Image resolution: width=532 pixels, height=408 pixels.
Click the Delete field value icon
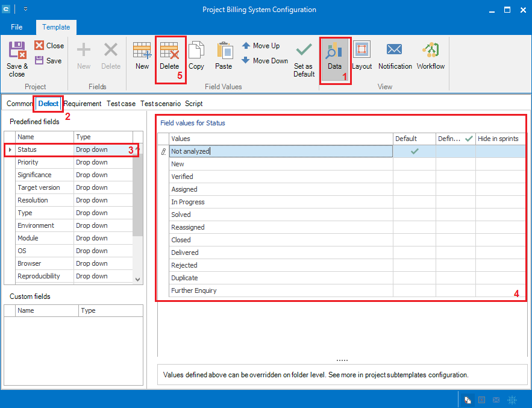coord(169,52)
